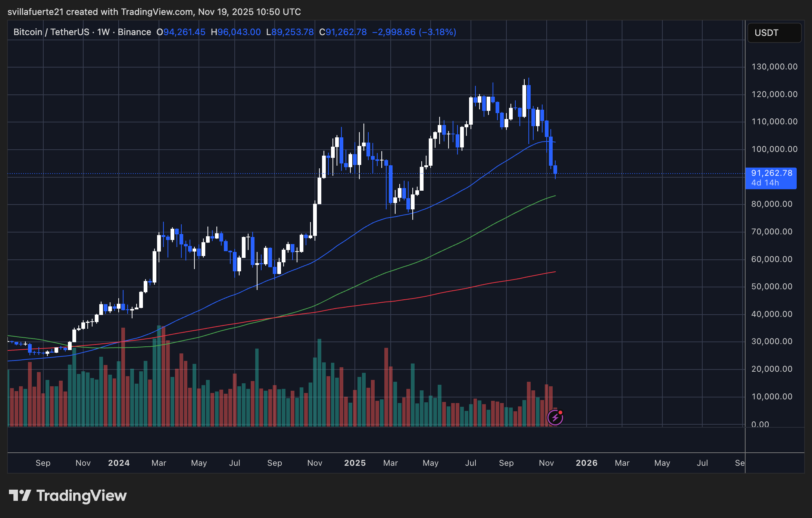This screenshot has width=812, height=518.
Task: Toggle the price scale currency with the USDT button
Action: coord(774,33)
